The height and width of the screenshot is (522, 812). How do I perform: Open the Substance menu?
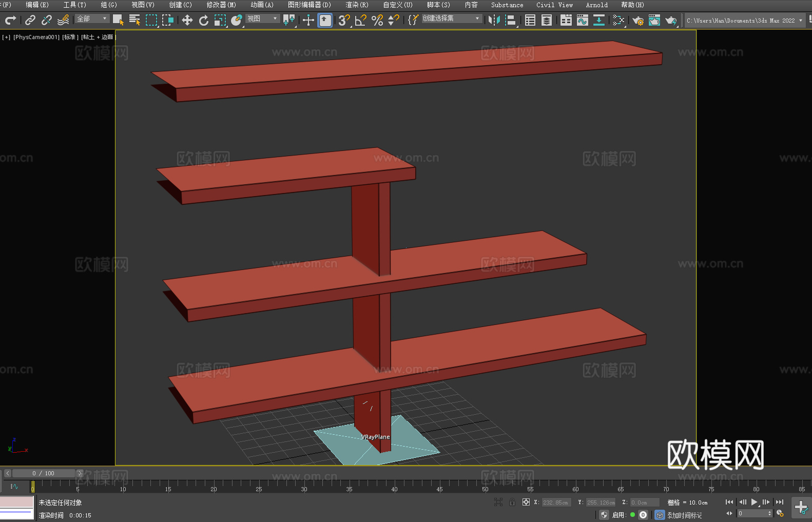tap(507, 5)
